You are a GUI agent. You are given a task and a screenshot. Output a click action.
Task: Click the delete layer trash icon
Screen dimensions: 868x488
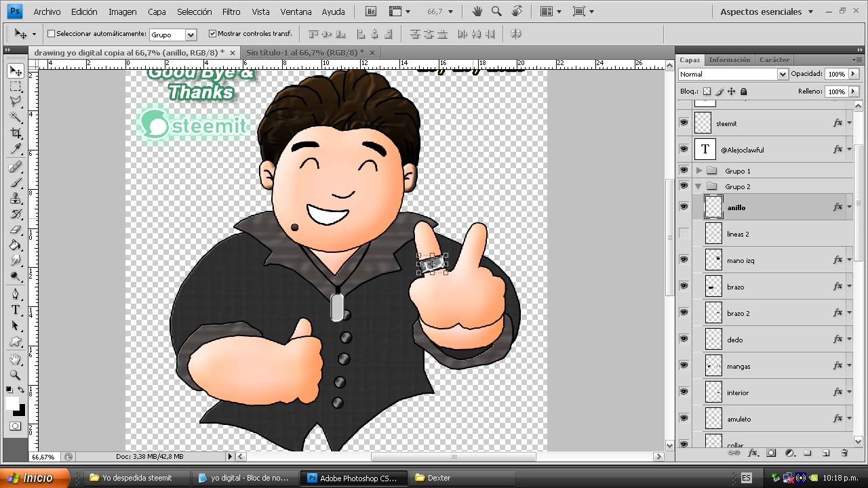[844, 453]
